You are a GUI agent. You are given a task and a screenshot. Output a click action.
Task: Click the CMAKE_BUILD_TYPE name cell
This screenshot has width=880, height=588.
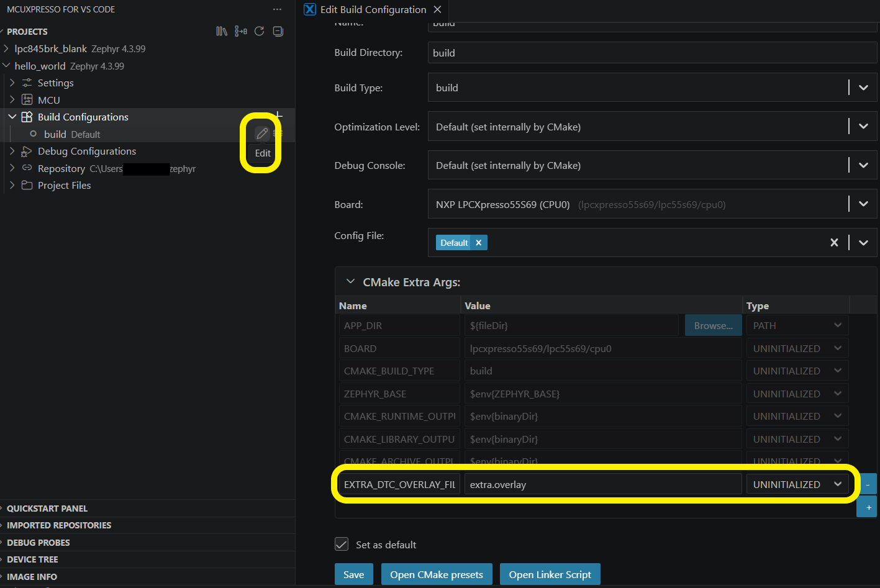(x=399, y=371)
